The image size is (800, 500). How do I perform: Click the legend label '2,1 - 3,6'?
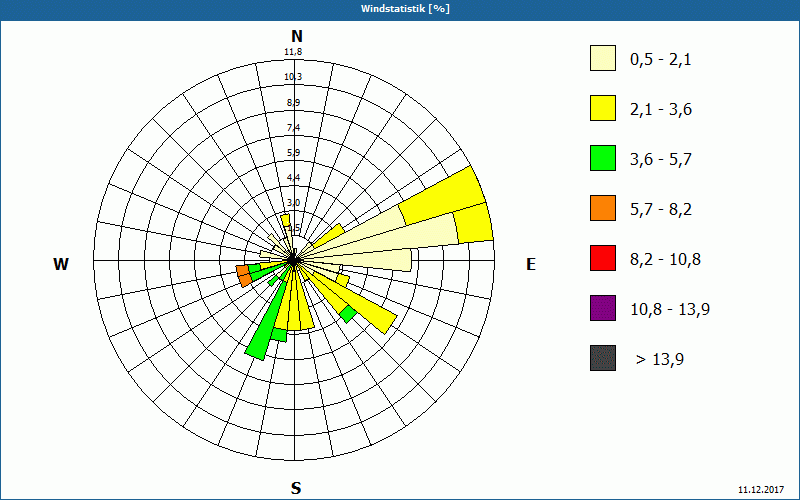(x=661, y=110)
